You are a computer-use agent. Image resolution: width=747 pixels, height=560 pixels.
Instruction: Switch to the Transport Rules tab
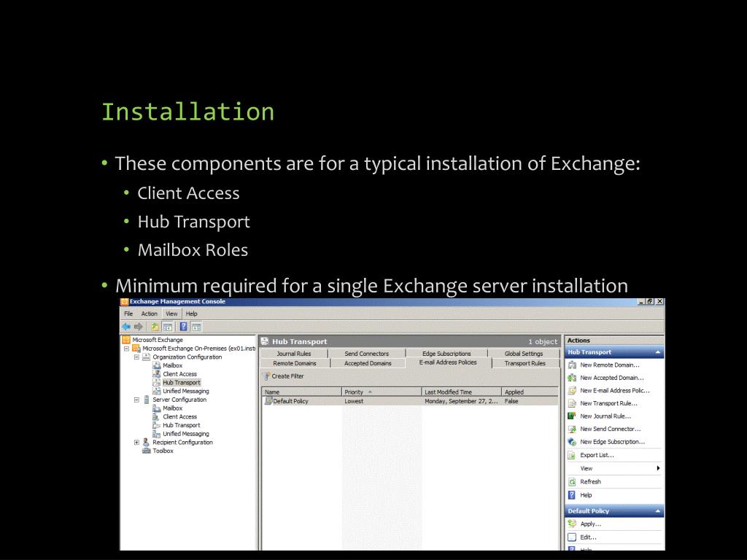coord(525,363)
